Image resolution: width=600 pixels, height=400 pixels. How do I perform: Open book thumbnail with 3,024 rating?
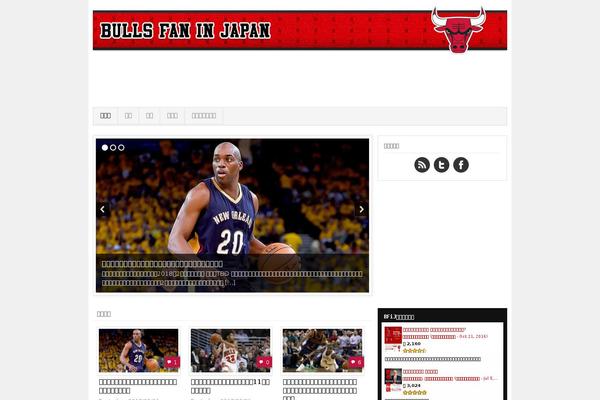click(x=393, y=380)
